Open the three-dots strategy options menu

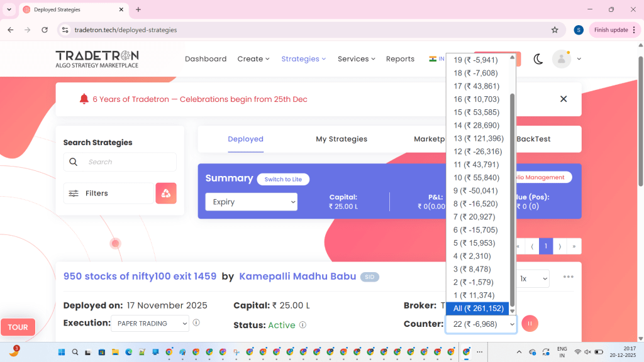pos(569,277)
